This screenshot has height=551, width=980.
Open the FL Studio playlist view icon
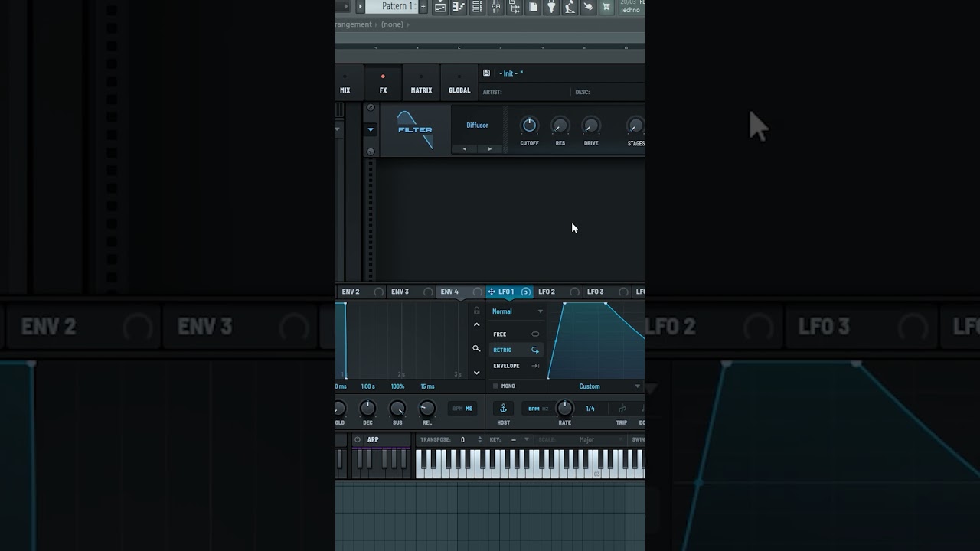440,7
